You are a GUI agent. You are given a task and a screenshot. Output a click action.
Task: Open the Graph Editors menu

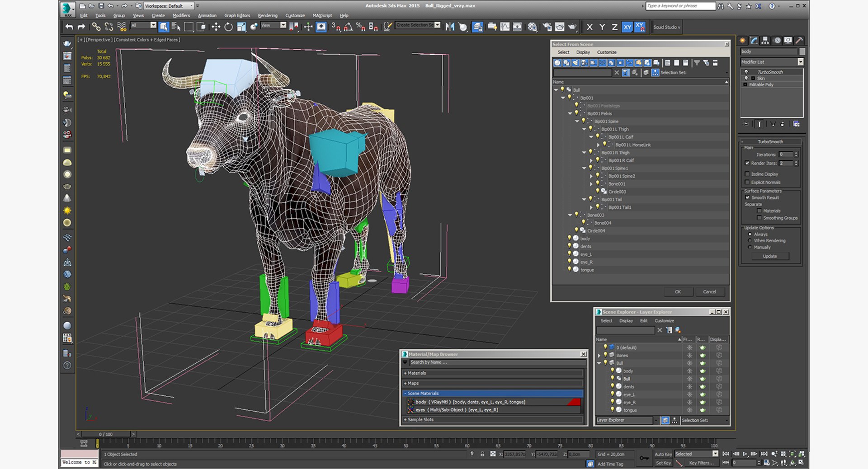pos(237,15)
